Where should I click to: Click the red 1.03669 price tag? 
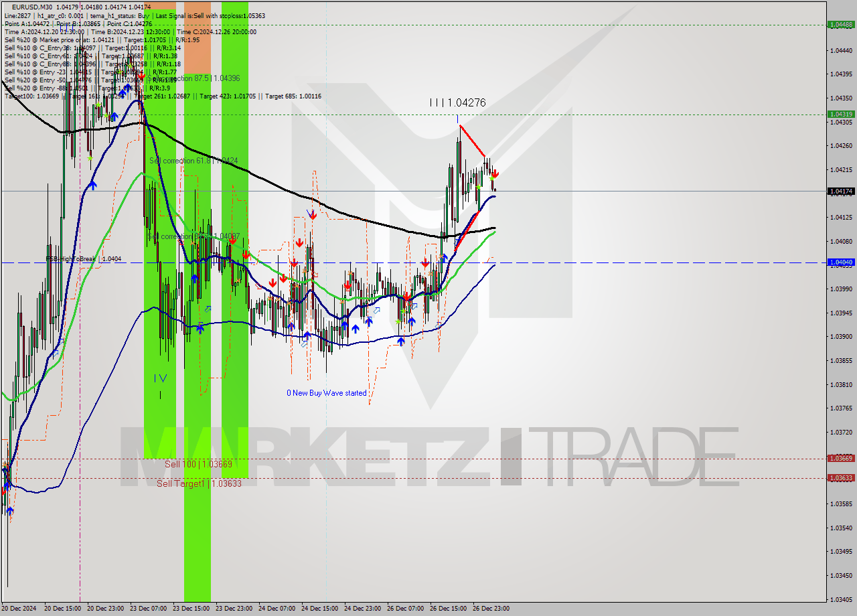pyautogui.click(x=841, y=459)
